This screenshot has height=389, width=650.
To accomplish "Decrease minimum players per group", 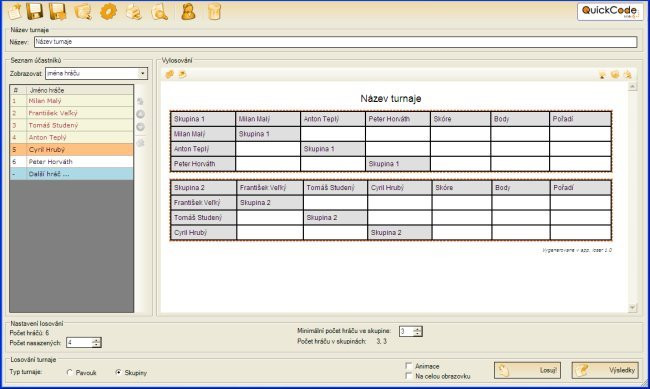I will 417,333.
